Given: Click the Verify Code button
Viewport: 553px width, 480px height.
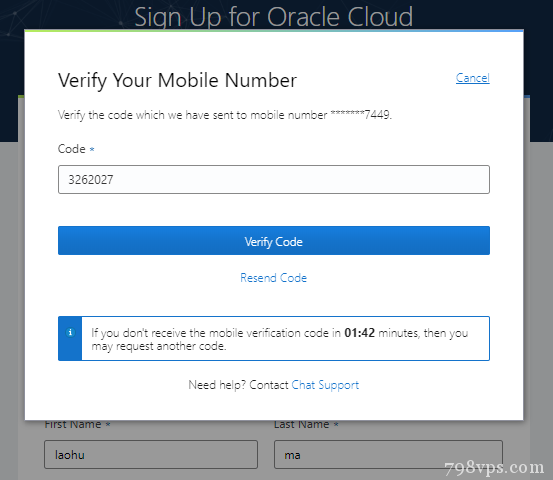Looking at the screenshot, I should click(274, 241).
